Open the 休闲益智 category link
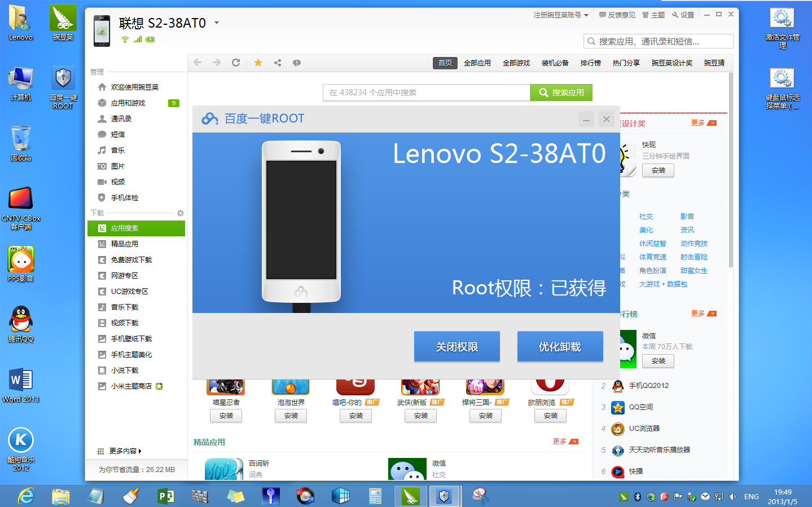The height and width of the screenshot is (507, 812). pos(653,244)
